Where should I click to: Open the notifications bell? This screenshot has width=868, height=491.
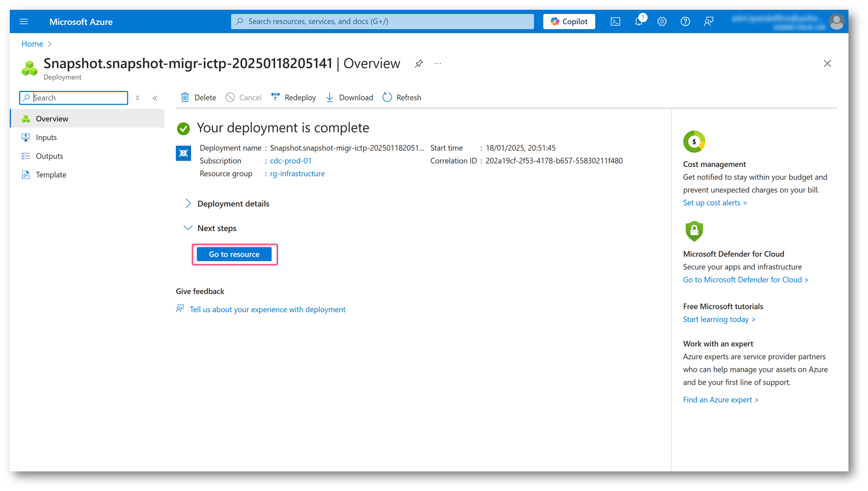pyautogui.click(x=639, y=21)
